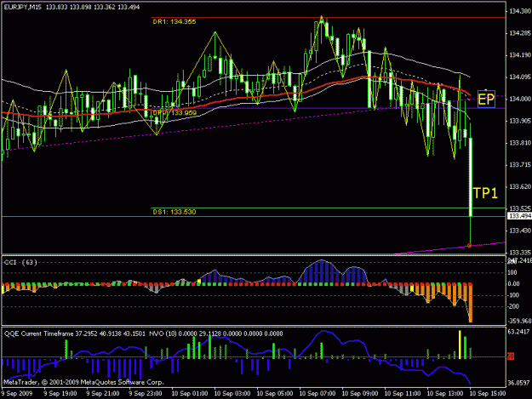Click the 10 Sep 09:00 time label

[360, 394]
